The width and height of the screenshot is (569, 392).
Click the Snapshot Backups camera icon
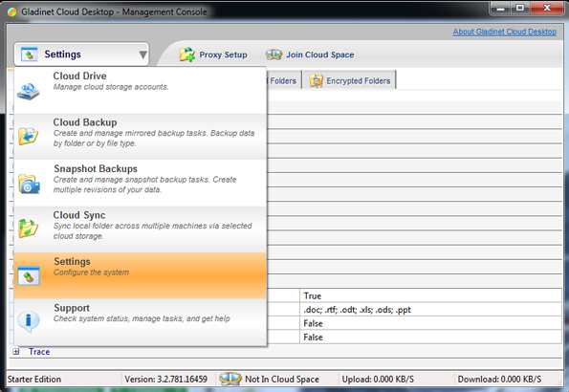[x=29, y=184]
